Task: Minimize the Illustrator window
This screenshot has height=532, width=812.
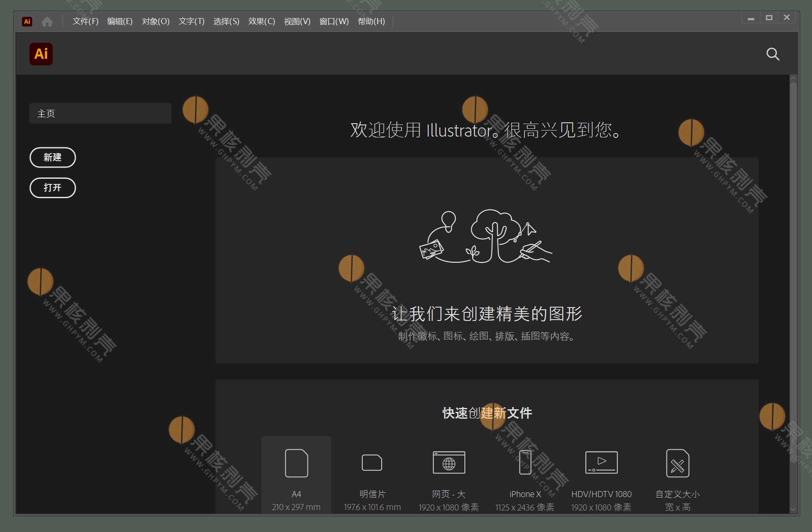Action: click(751, 18)
